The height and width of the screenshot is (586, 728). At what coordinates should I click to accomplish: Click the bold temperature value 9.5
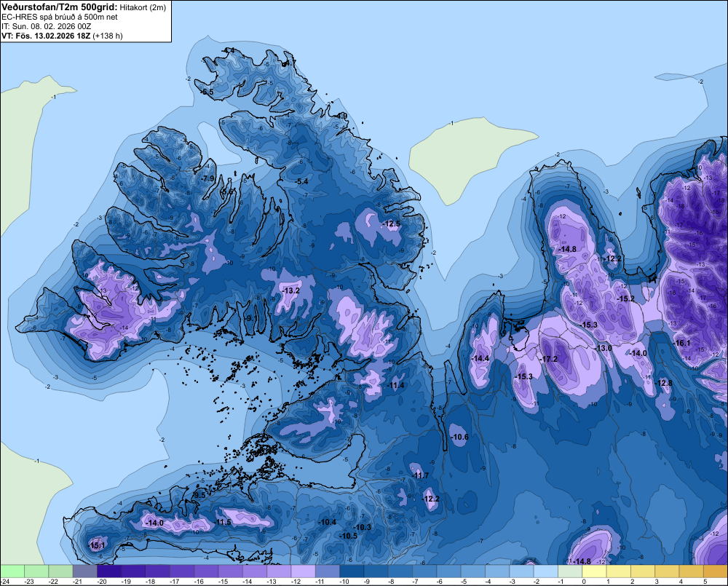[x=199, y=495]
